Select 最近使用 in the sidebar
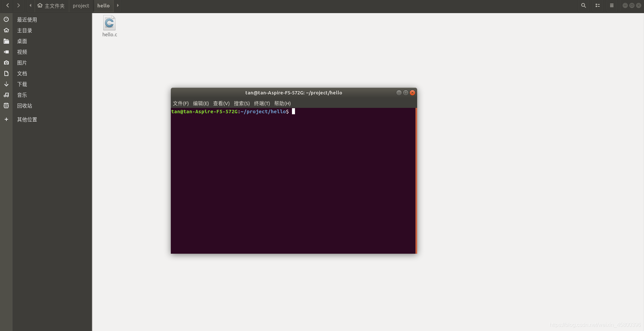644x331 pixels. click(27, 19)
